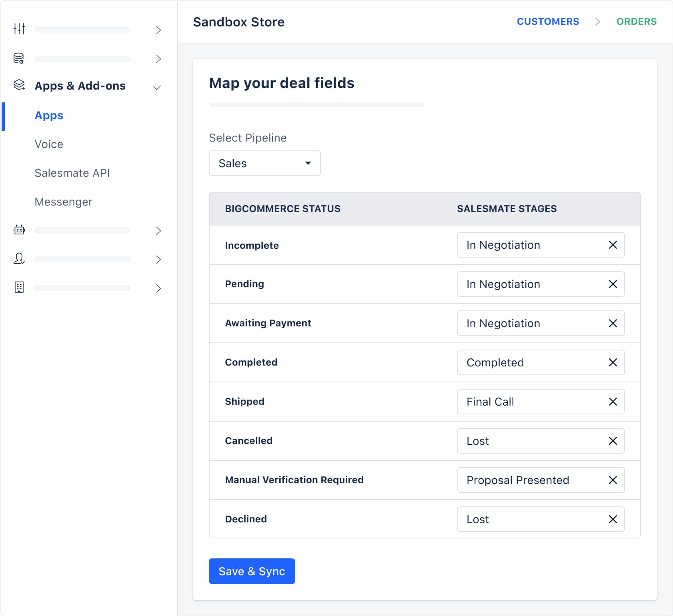Open the Messenger settings link

pos(63,202)
